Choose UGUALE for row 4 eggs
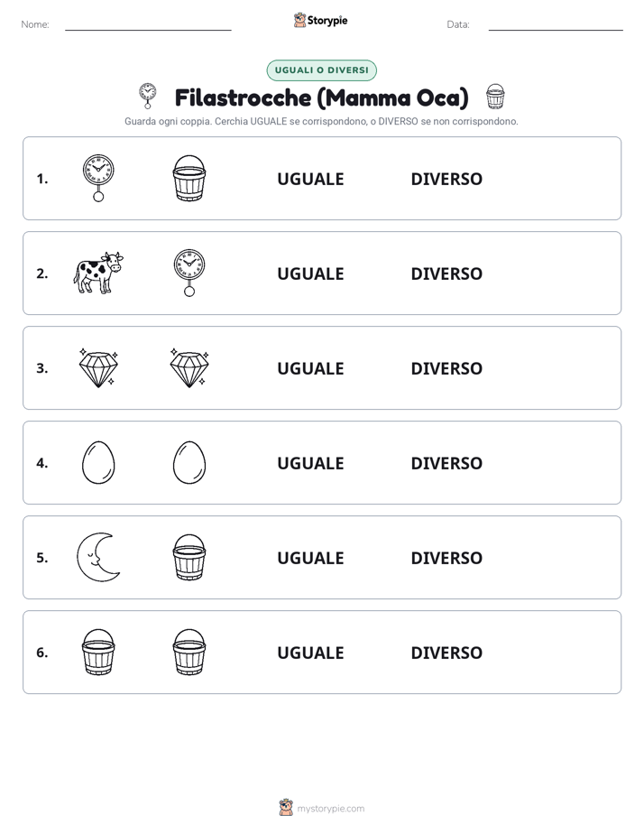The height and width of the screenshot is (834, 644). pos(310,463)
